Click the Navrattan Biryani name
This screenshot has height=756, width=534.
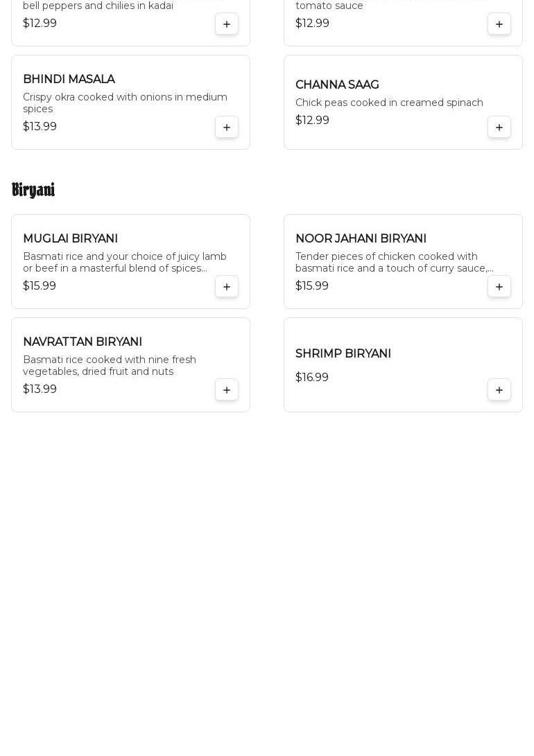pyautogui.click(x=83, y=342)
